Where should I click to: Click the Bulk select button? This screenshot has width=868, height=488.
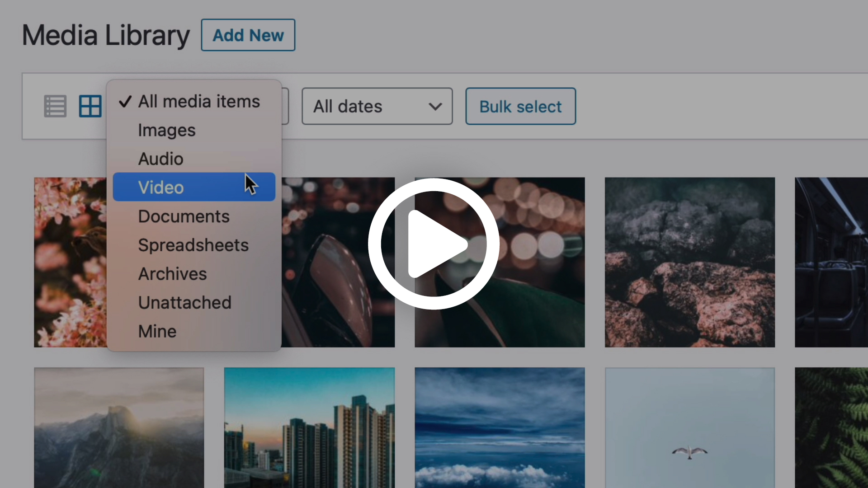pyautogui.click(x=520, y=106)
